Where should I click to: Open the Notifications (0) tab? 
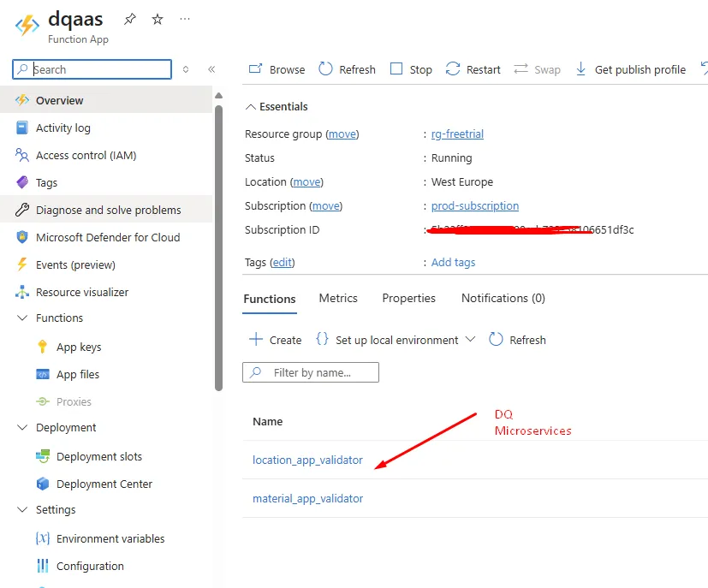point(503,298)
